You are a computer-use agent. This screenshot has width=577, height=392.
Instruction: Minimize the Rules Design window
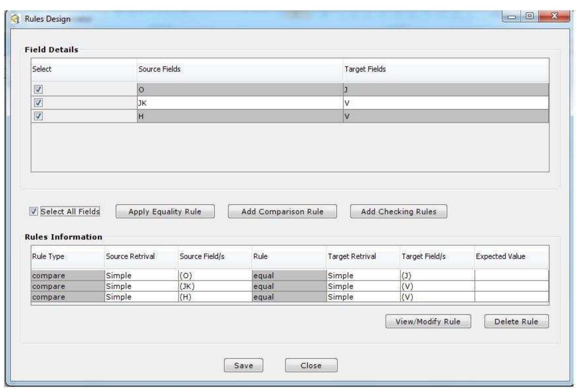click(x=512, y=16)
